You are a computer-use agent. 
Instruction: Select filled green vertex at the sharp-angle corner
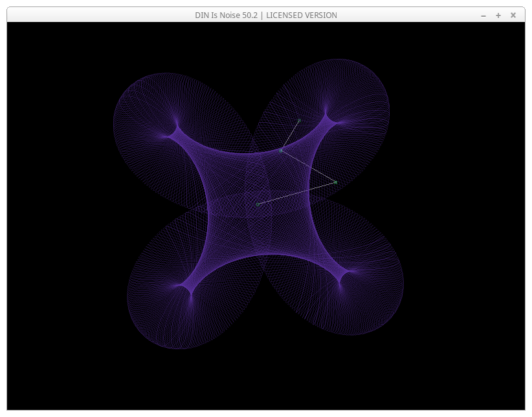(335, 183)
